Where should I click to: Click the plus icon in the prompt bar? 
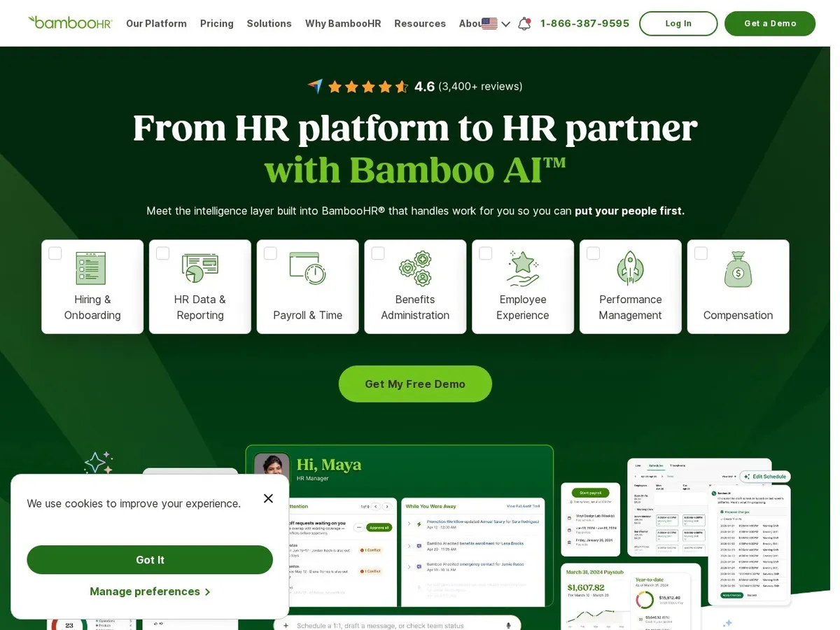[x=286, y=625]
